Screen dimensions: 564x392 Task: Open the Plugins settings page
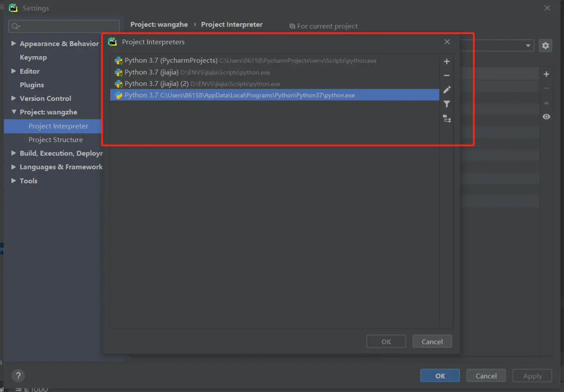coord(32,85)
